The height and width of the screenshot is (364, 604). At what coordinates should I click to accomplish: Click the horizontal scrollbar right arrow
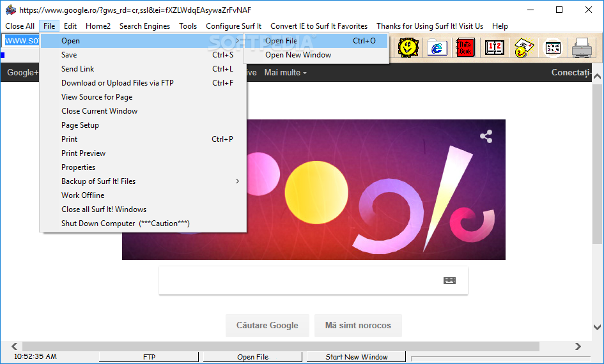[x=578, y=346]
